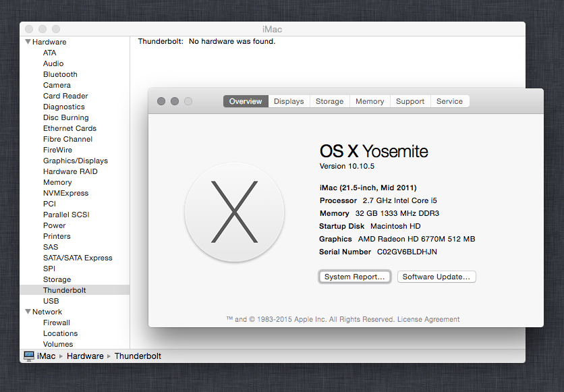
Task: Open the Service tab
Action: [x=449, y=101]
